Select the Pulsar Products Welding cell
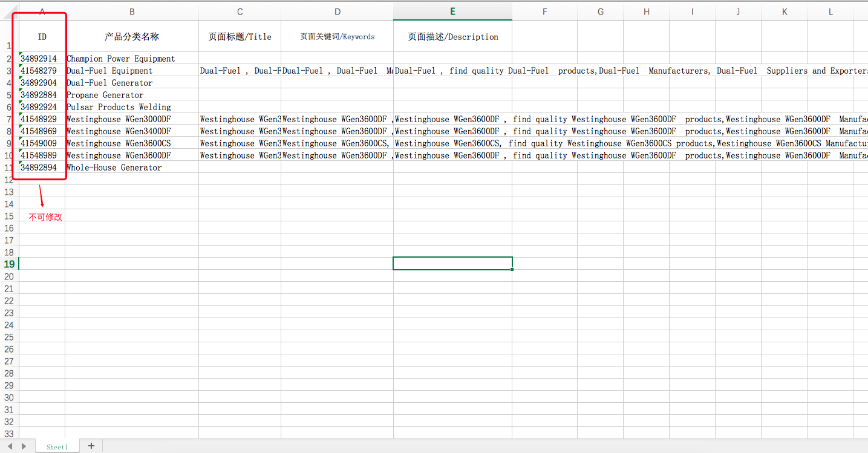Viewport: 868px width, 453px height. click(132, 107)
